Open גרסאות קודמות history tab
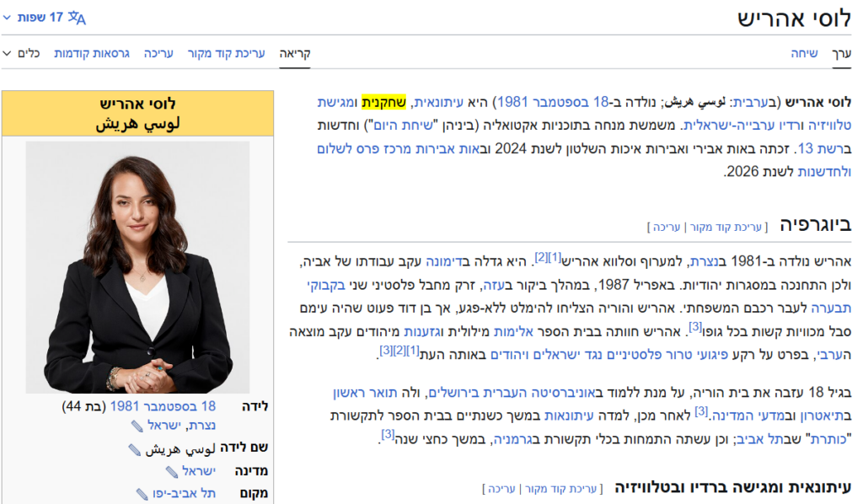 click(91, 53)
